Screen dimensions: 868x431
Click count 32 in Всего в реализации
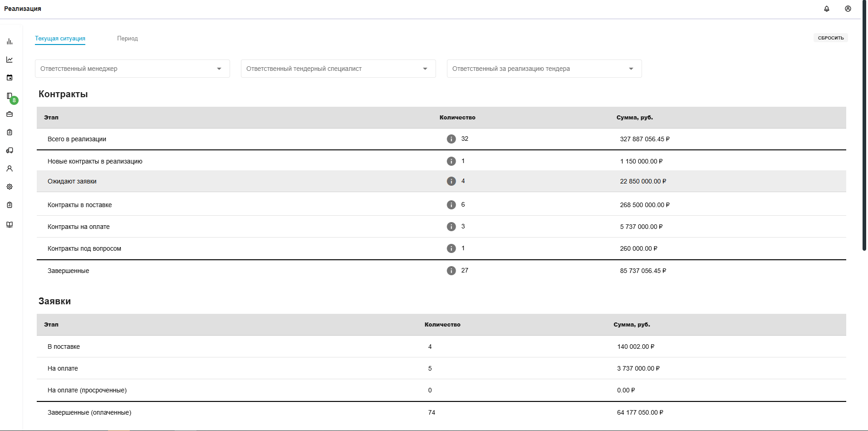[465, 139]
